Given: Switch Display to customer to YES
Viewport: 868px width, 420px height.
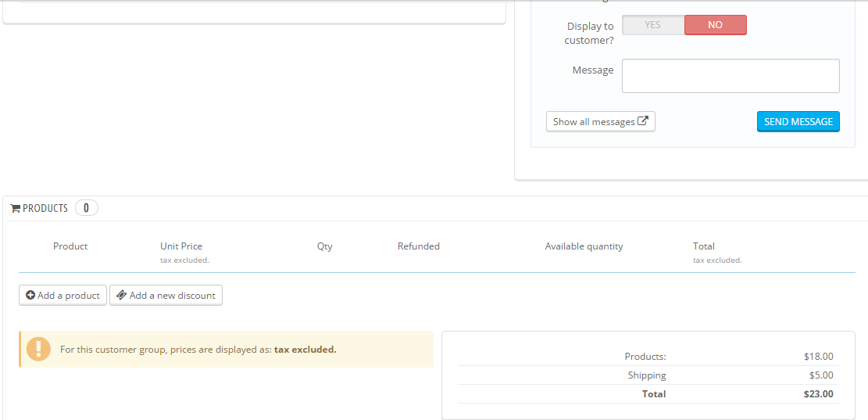Looking at the screenshot, I should click(653, 25).
